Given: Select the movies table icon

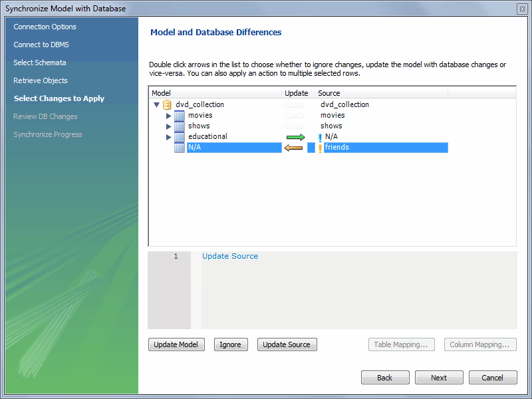Looking at the screenshot, I should [x=180, y=115].
